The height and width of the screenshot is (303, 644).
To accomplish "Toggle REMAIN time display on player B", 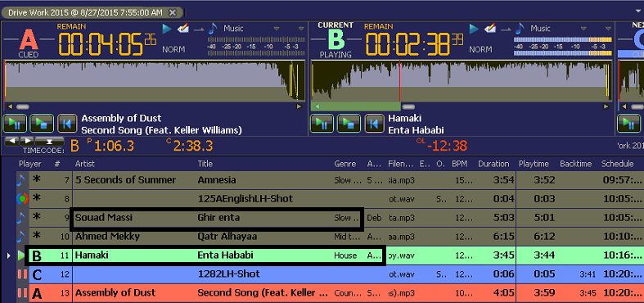I will tap(378, 27).
